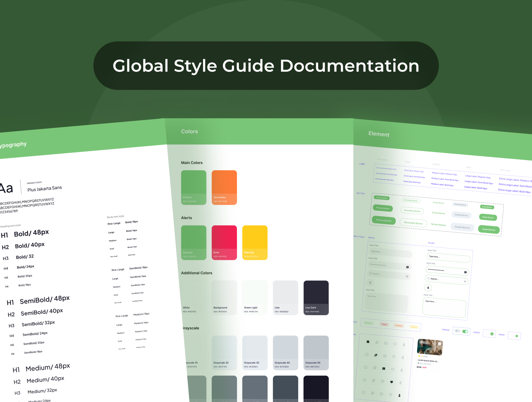Click the eye-slash icon in filled password field
Viewport: 532px width, 402px height.
(465, 272)
